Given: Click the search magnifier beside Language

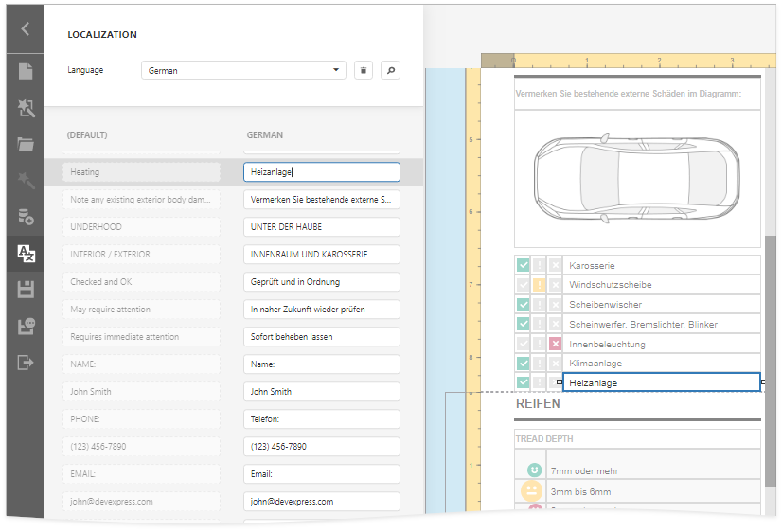Looking at the screenshot, I should (x=390, y=70).
